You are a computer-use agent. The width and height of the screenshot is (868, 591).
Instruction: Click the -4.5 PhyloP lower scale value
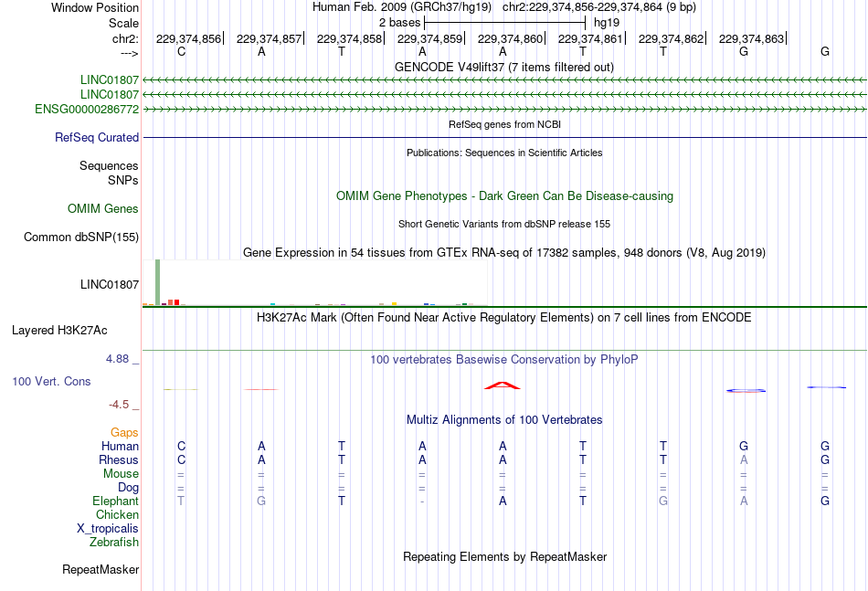pyautogui.click(x=119, y=405)
